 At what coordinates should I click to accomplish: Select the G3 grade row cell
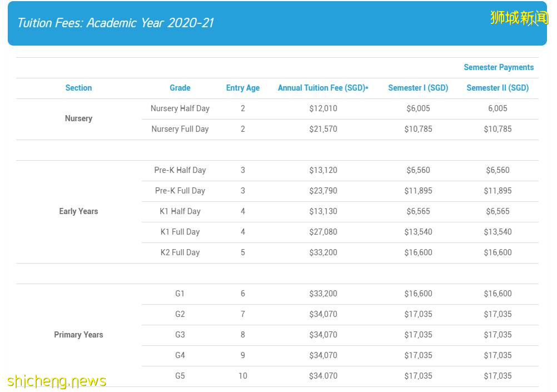[180, 335]
